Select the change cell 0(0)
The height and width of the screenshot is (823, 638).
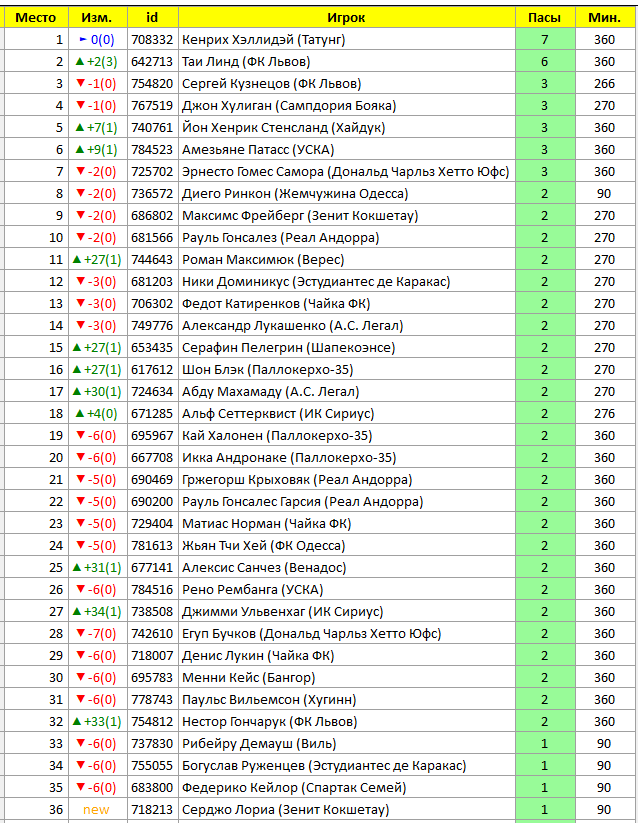coord(97,39)
